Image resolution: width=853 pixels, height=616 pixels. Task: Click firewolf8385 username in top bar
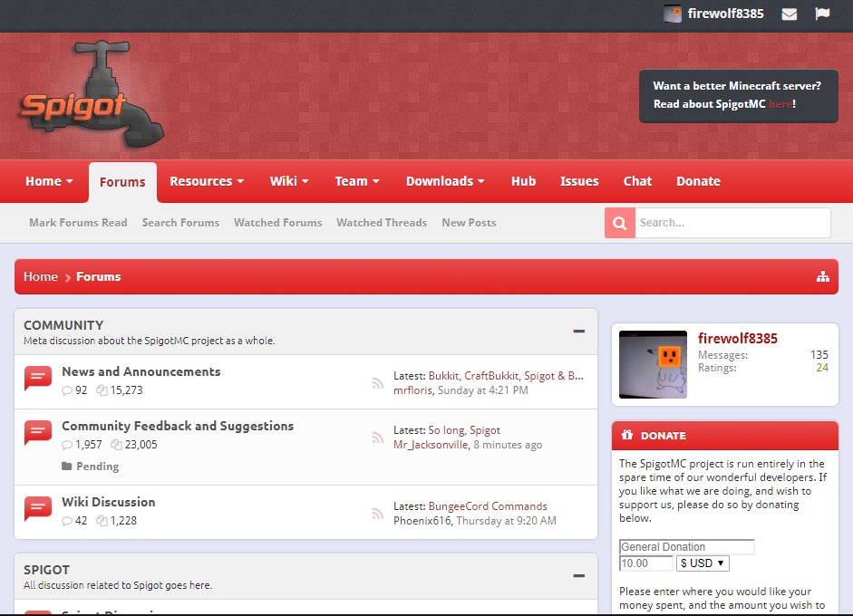(726, 14)
